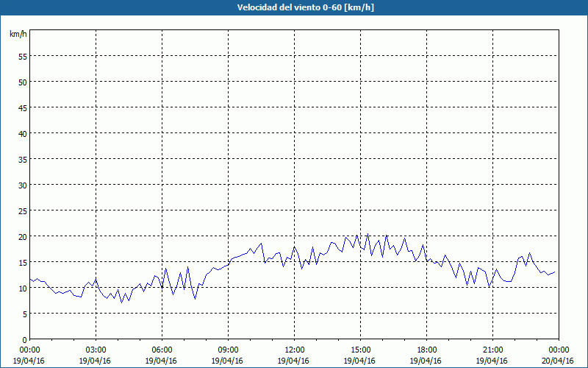The image size is (588, 368).
Task: Click the '19/04/16' date under 03:00
Action: tap(95, 361)
